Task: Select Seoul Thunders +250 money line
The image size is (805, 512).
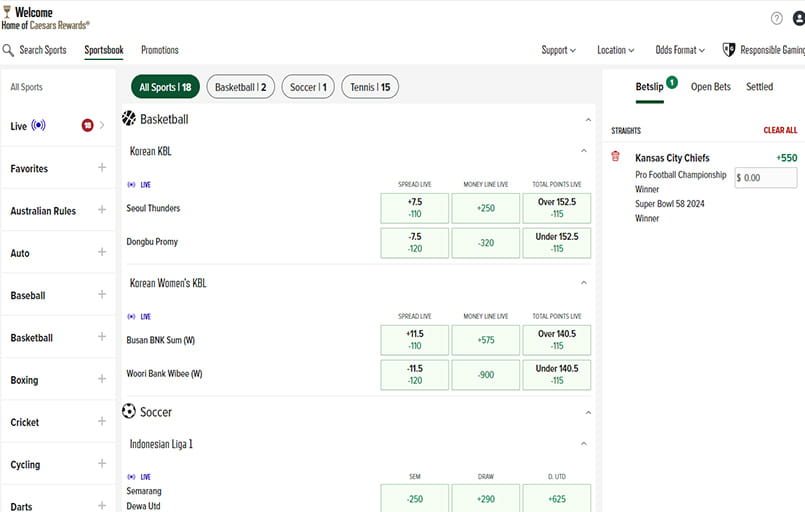Action: coord(486,208)
